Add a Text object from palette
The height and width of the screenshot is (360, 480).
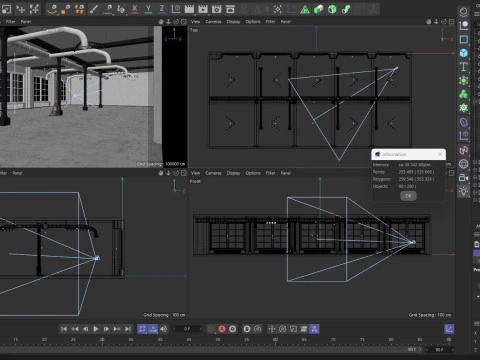(463, 67)
